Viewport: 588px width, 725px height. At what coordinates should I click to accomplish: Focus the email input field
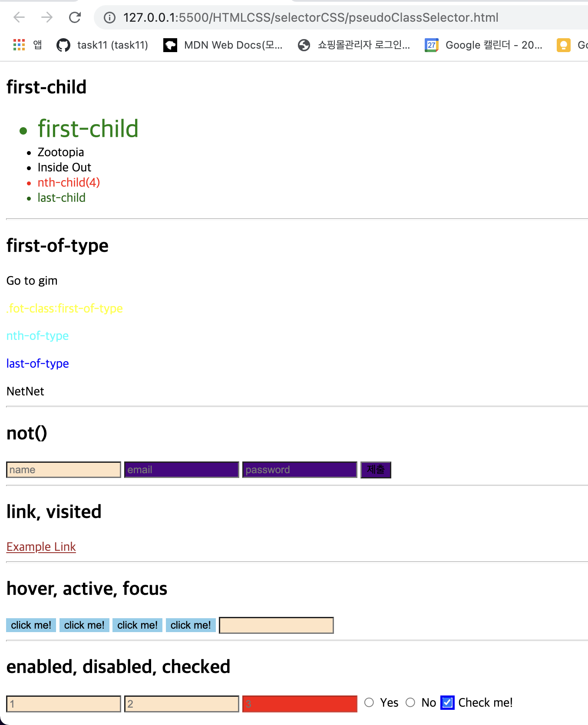(x=182, y=470)
